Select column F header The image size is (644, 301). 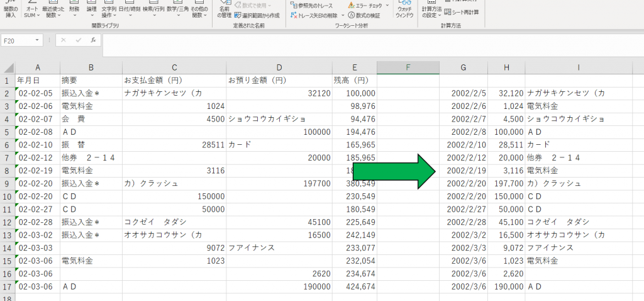coord(408,67)
